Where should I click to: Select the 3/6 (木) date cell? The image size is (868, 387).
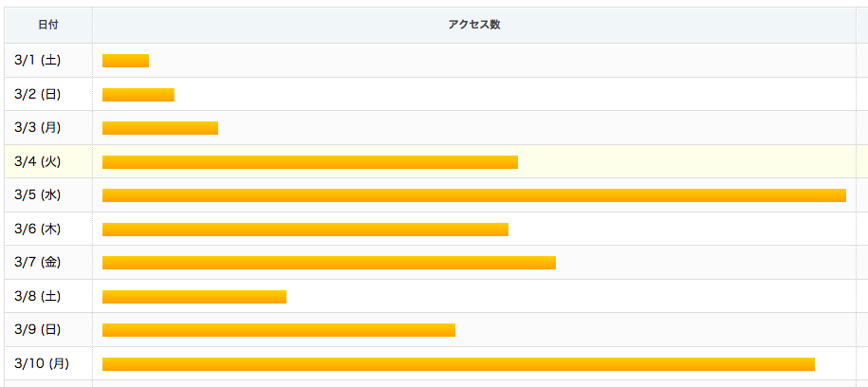(48, 229)
